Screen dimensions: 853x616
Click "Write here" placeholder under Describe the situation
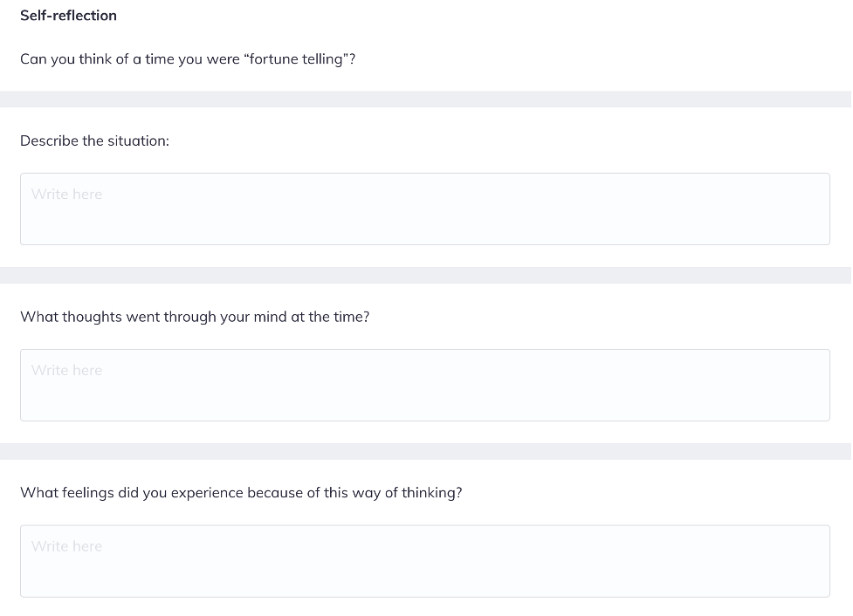click(x=67, y=195)
